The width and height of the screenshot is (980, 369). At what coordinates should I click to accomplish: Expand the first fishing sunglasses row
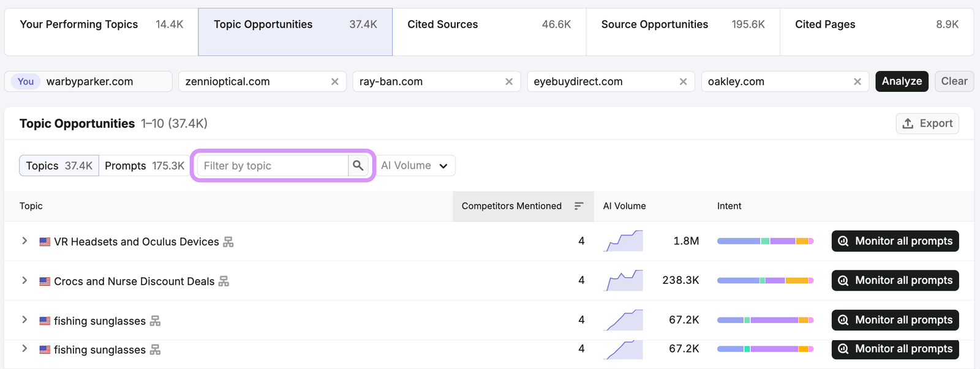[x=24, y=319]
